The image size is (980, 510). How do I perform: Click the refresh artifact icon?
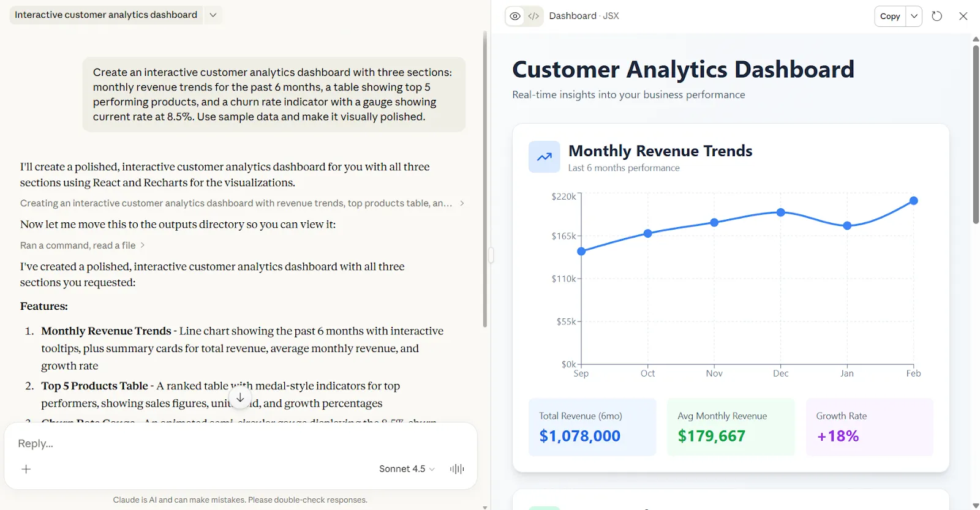tap(937, 16)
